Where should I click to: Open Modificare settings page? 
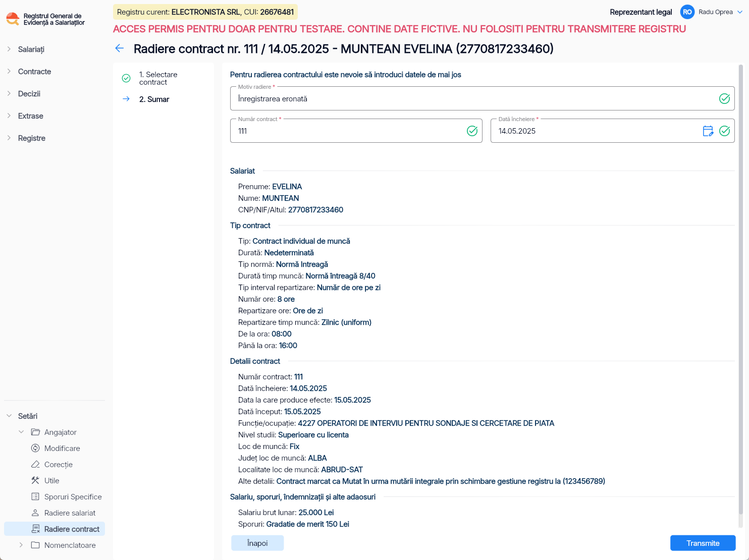click(62, 448)
